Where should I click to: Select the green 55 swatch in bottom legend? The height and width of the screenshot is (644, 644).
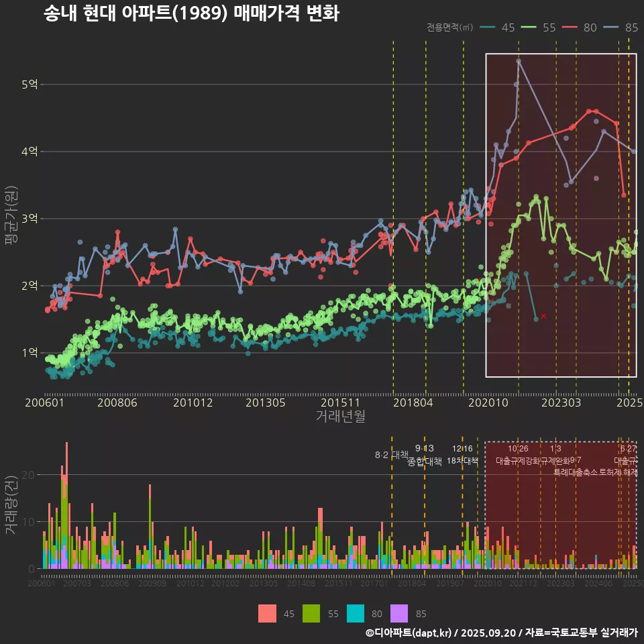(312, 613)
